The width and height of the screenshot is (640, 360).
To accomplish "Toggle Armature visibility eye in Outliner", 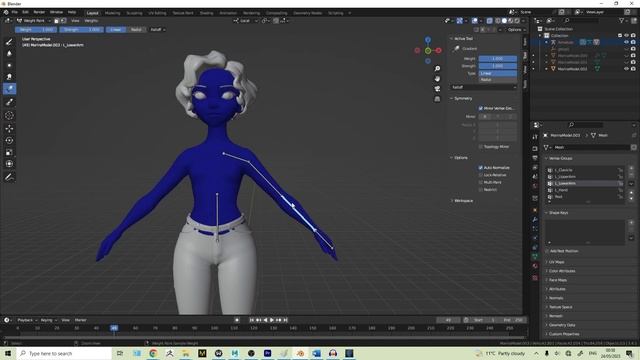I will pyautogui.click(x=626, y=42).
